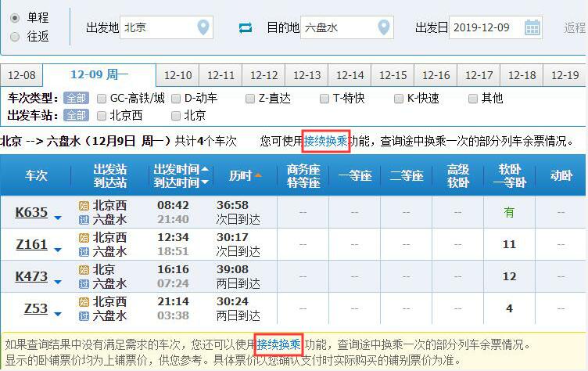
Task: Click the location pin in departure field
Action: coord(203,27)
